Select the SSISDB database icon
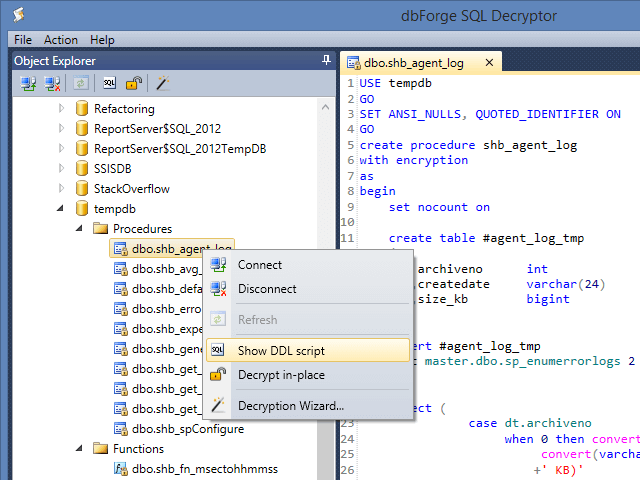 tap(82, 169)
